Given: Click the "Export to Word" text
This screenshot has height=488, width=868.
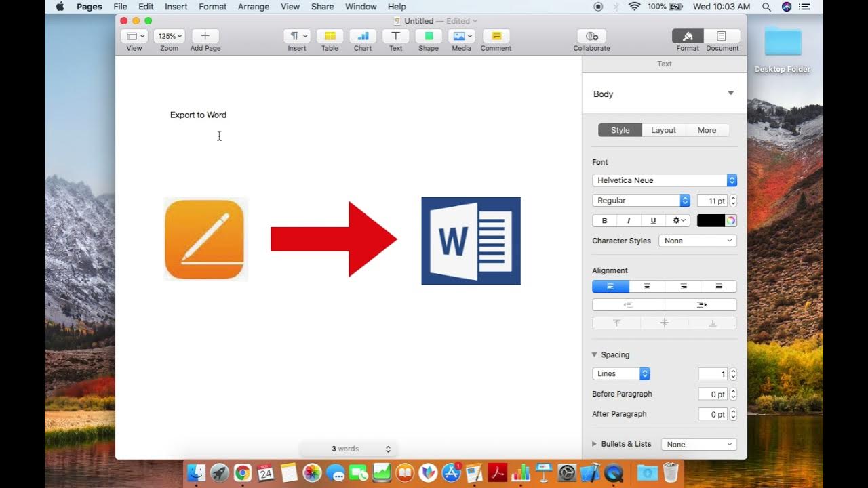Looking at the screenshot, I should point(198,115).
